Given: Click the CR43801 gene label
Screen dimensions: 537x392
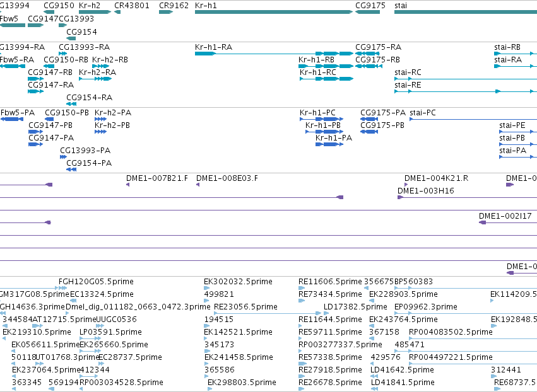Looking at the screenshot, I should coord(131,6).
